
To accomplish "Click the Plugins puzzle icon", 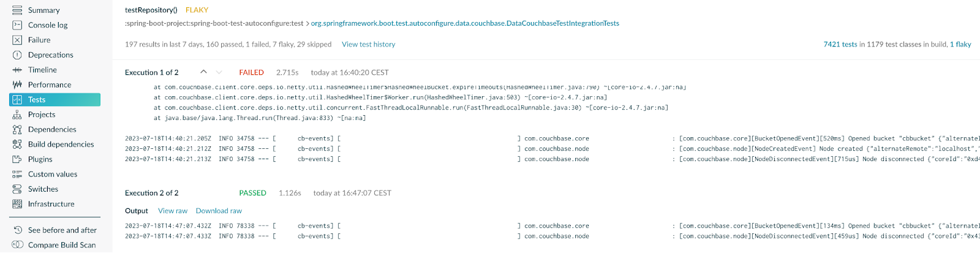I will coord(17,159).
